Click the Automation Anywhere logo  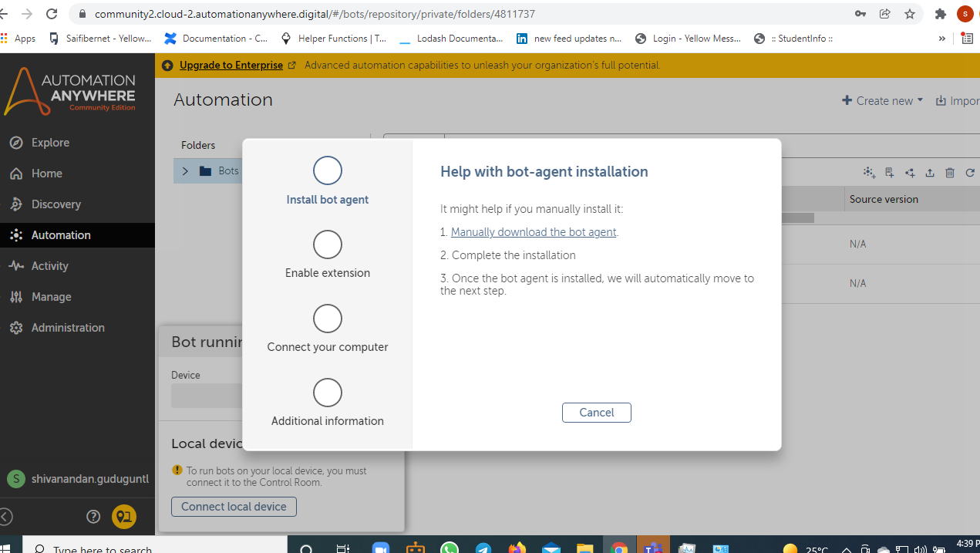coord(70,91)
